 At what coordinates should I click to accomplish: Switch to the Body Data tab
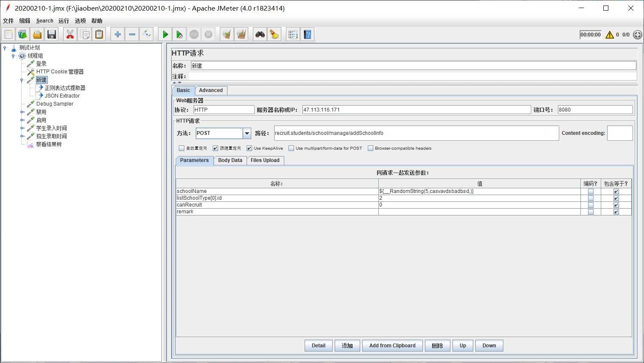230,160
